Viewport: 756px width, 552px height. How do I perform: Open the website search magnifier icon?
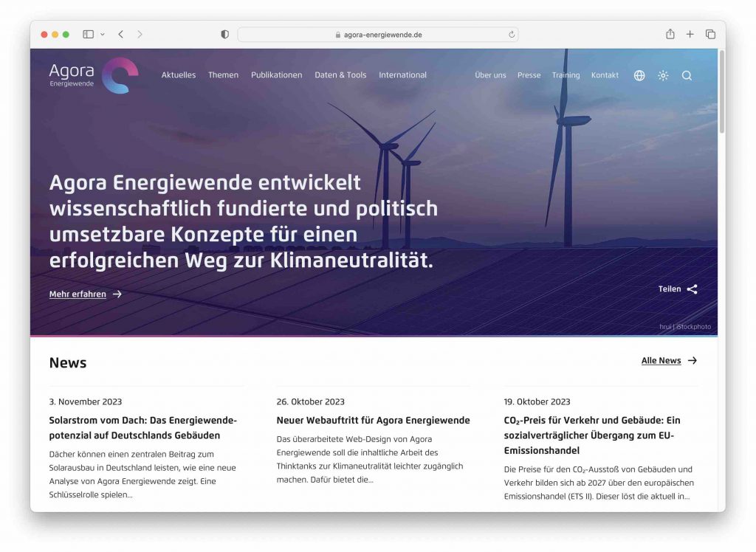(687, 76)
